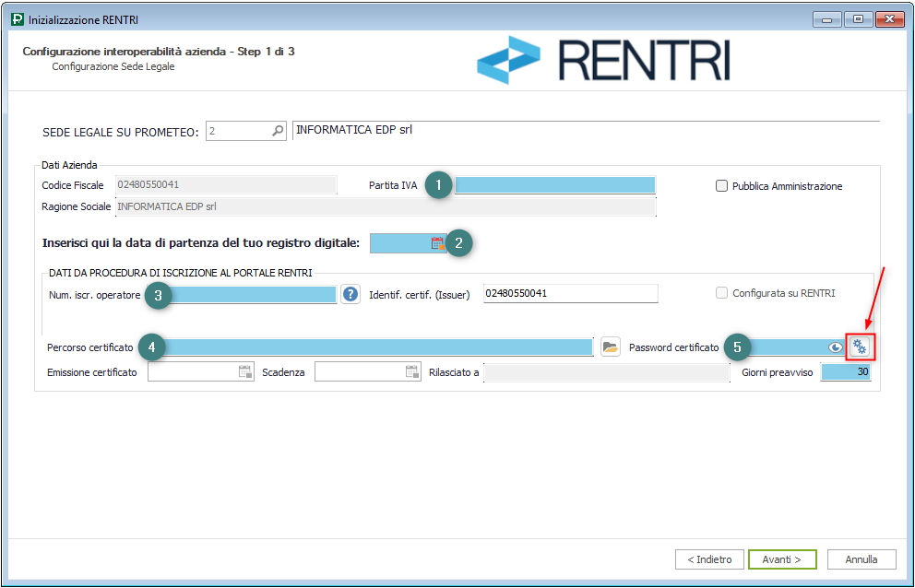Open the folder browse icon for certificate path

tap(610, 347)
